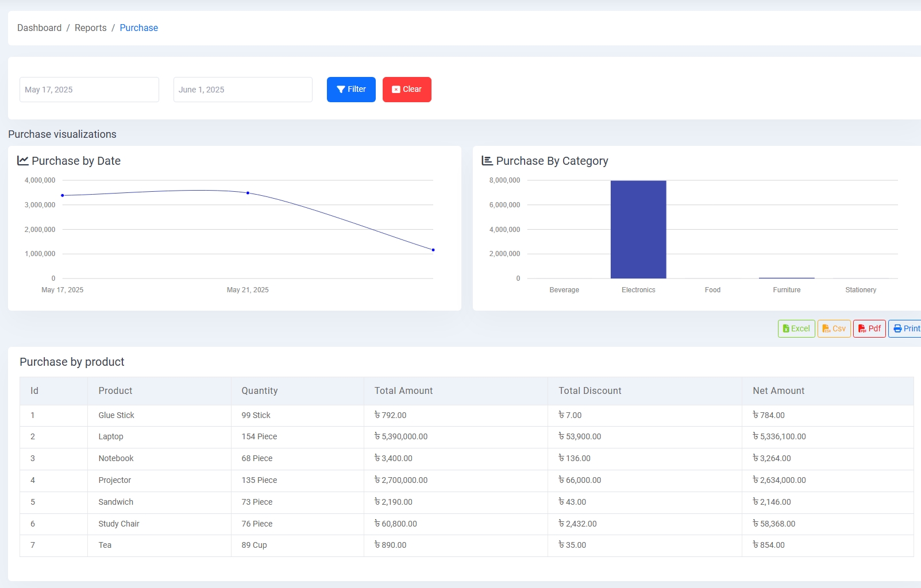Screen dimensions: 921x588
Task: Click the Csv export icon
Action: [x=826, y=328]
